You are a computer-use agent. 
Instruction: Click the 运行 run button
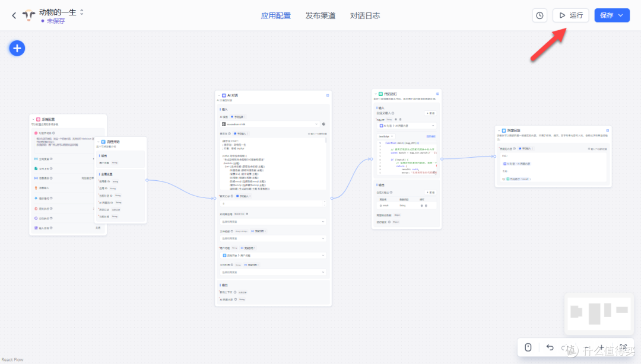coord(571,15)
